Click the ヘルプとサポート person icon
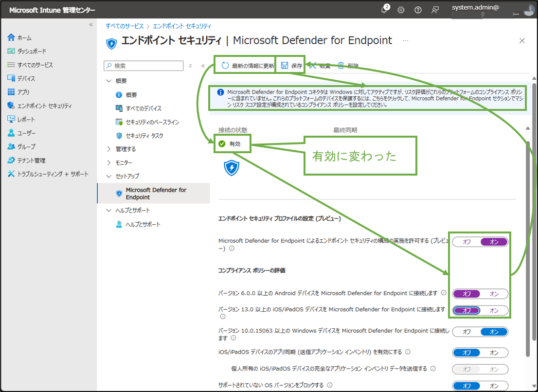Screen dimensions: 538x392 [x=119, y=224]
